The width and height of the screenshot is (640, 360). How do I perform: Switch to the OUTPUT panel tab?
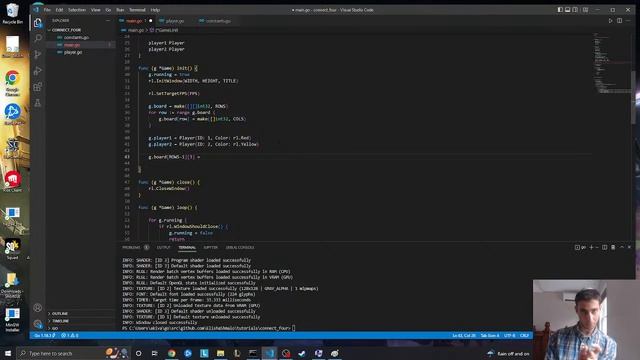[x=163, y=247]
